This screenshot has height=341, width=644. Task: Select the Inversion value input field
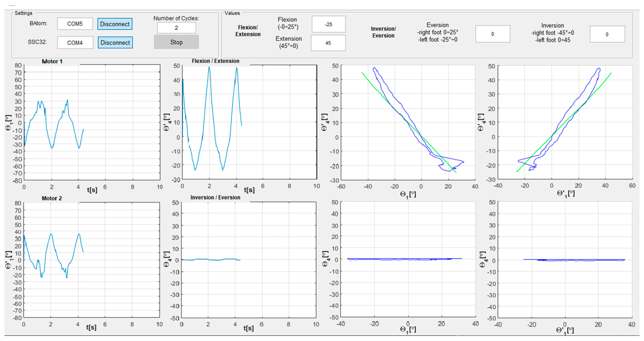[x=607, y=34]
